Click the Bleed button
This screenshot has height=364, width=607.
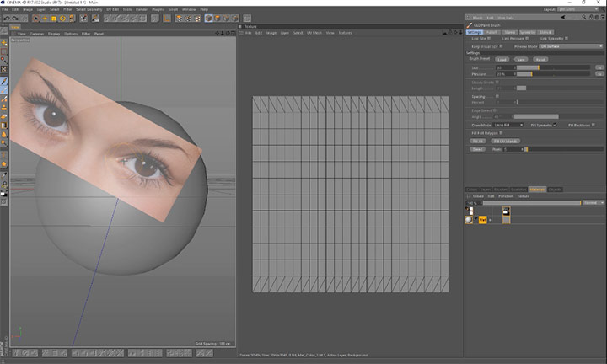[x=477, y=149]
